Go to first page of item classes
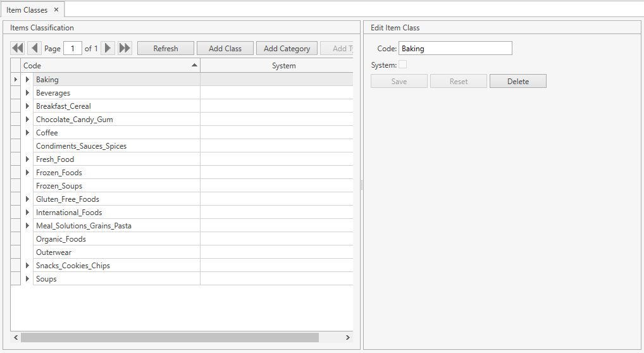 point(18,48)
